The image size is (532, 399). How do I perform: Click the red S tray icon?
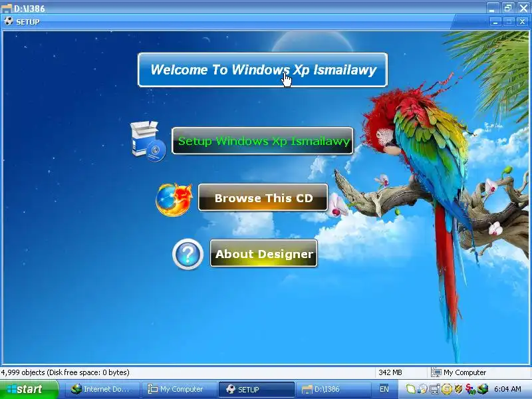470,389
